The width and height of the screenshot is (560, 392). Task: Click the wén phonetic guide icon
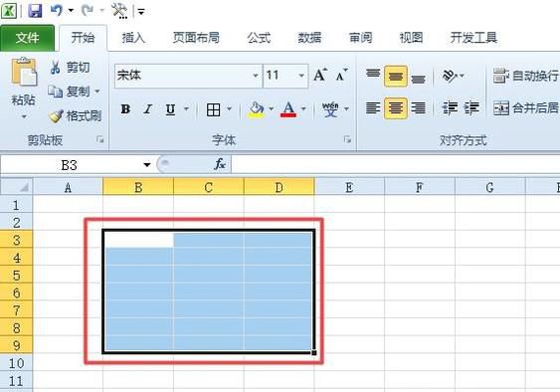pyautogui.click(x=330, y=109)
